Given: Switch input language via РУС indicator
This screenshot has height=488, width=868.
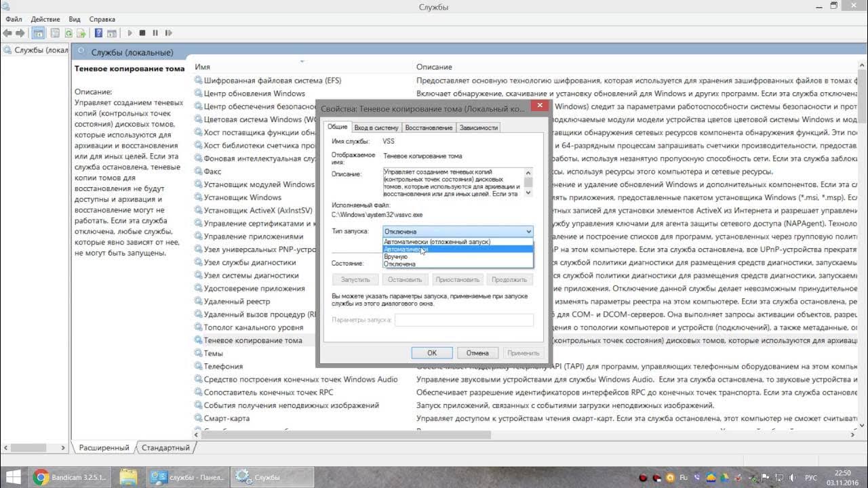Looking at the screenshot, I should [x=811, y=478].
